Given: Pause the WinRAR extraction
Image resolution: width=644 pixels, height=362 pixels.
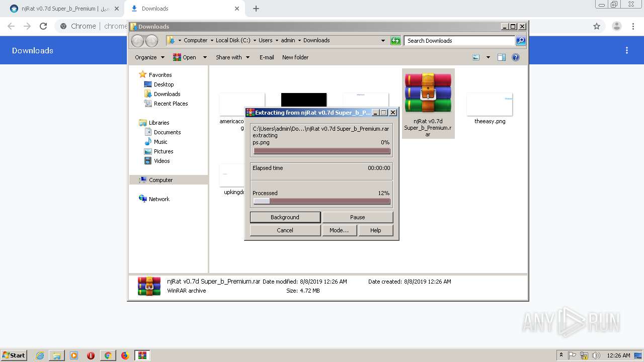Looking at the screenshot, I should point(357,217).
